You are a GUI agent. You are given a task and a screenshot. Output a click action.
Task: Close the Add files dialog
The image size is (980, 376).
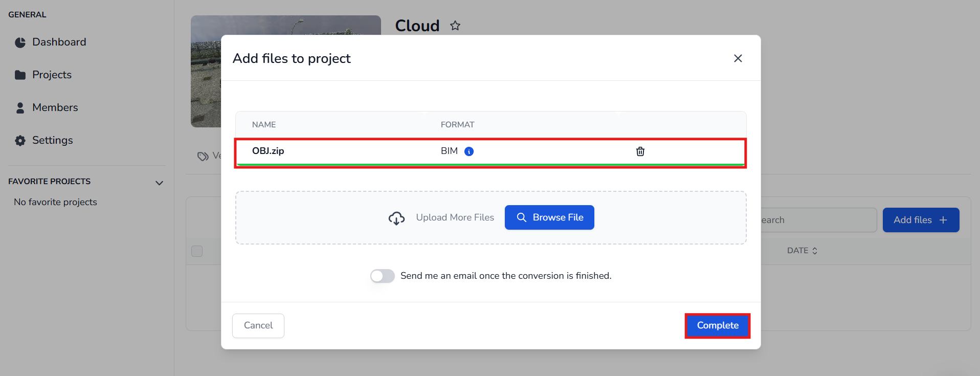click(738, 58)
